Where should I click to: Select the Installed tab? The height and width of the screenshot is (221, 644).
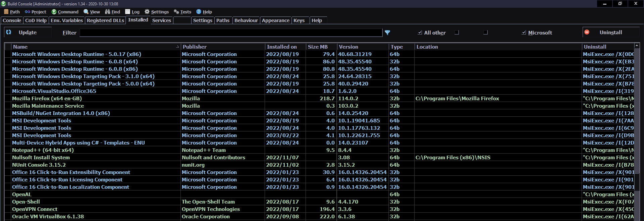coord(138,20)
